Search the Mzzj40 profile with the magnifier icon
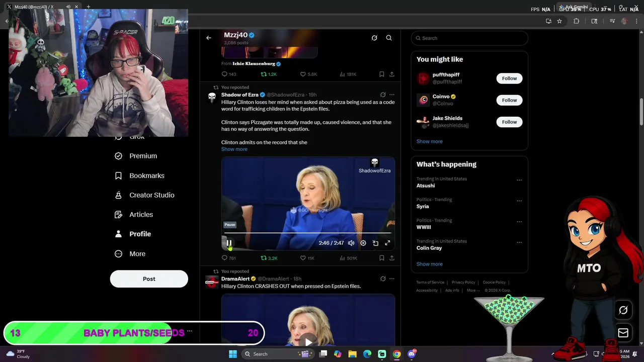Viewport: 644px width, 362px height. click(x=389, y=38)
